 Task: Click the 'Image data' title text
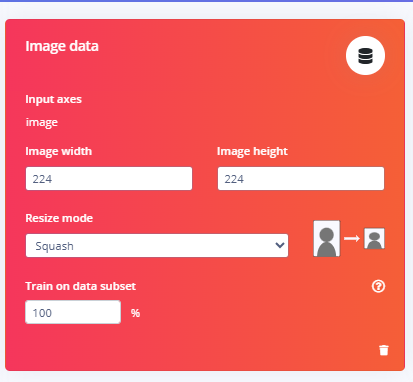pyautogui.click(x=62, y=46)
